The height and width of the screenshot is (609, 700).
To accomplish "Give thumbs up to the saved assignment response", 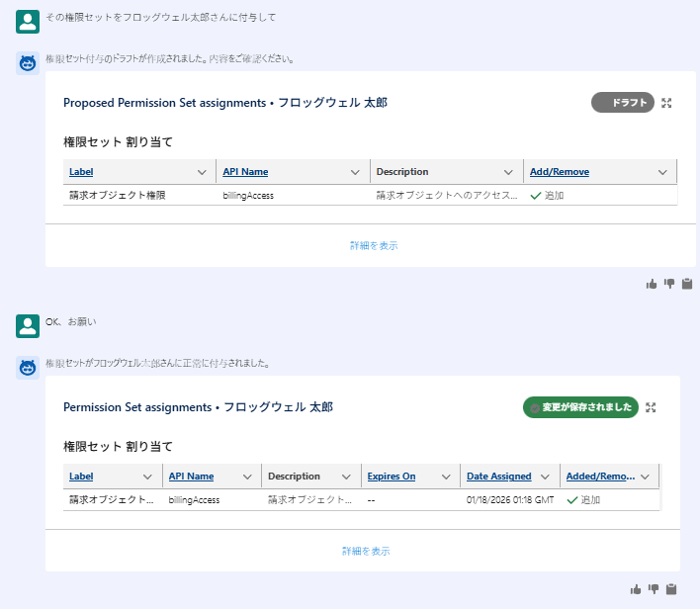I will [x=636, y=589].
